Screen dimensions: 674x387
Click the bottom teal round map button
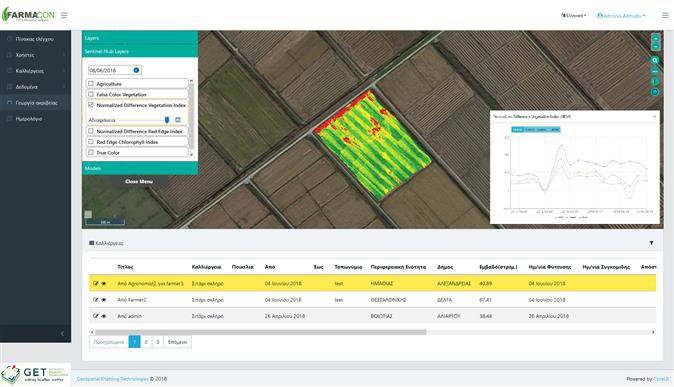point(655,92)
